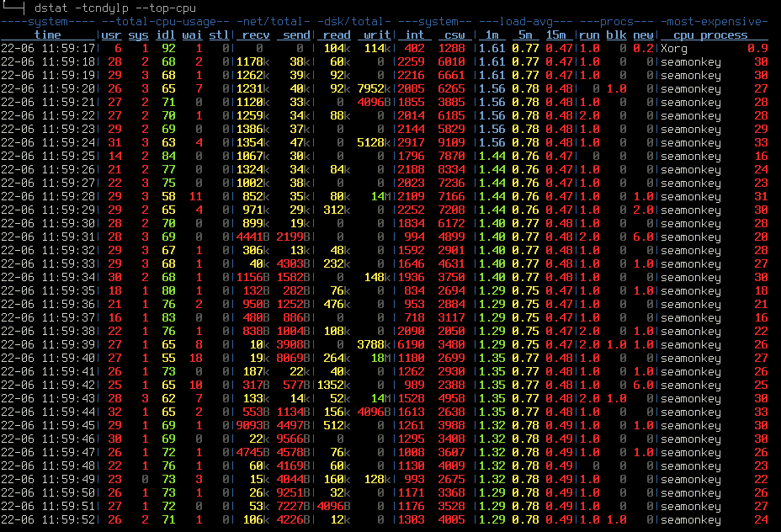Viewport: 781px width, 532px height.
Task: Select the 'Xorg' process name
Action: click(673, 48)
